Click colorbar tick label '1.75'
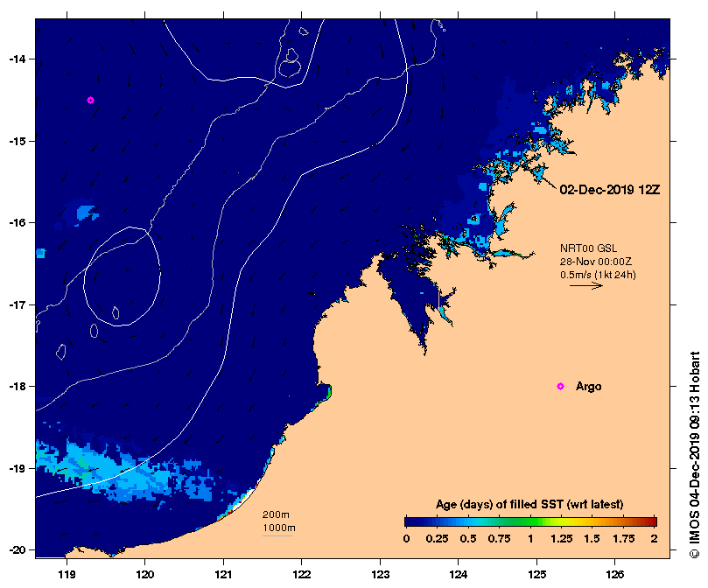 coord(624,539)
